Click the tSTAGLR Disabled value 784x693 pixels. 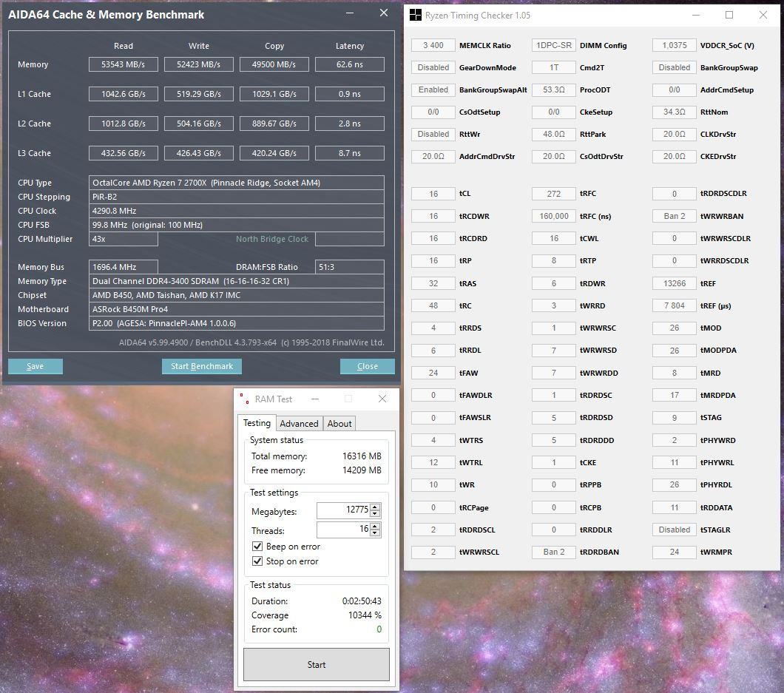tap(674, 530)
